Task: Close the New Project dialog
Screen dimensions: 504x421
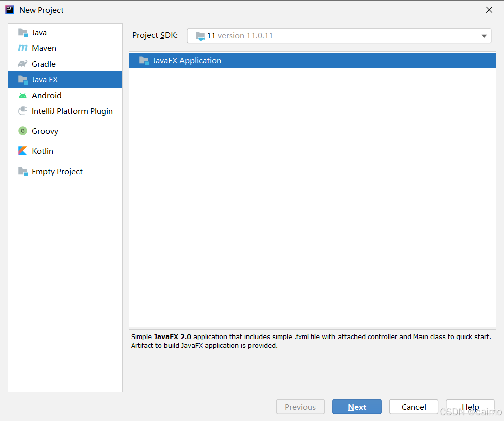Action: tap(489, 10)
